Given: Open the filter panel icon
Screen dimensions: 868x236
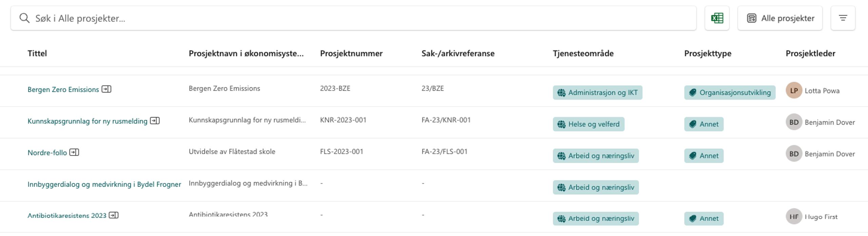Looking at the screenshot, I should pyautogui.click(x=843, y=18).
